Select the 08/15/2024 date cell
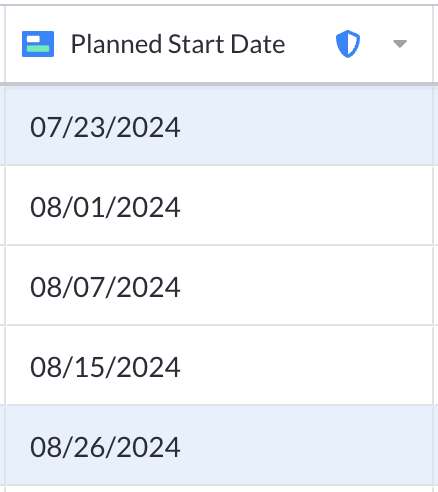This screenshot has width=438, height=492. click(x=219, y=366)
